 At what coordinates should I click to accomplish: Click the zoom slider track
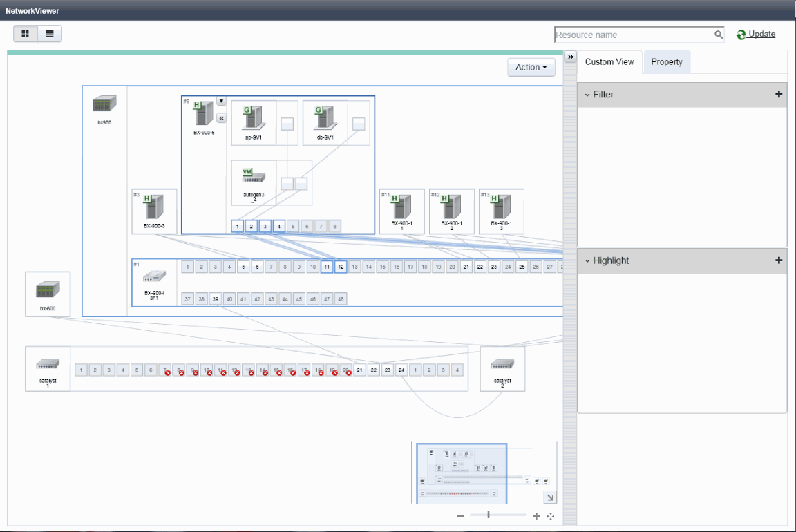point(497,515)
